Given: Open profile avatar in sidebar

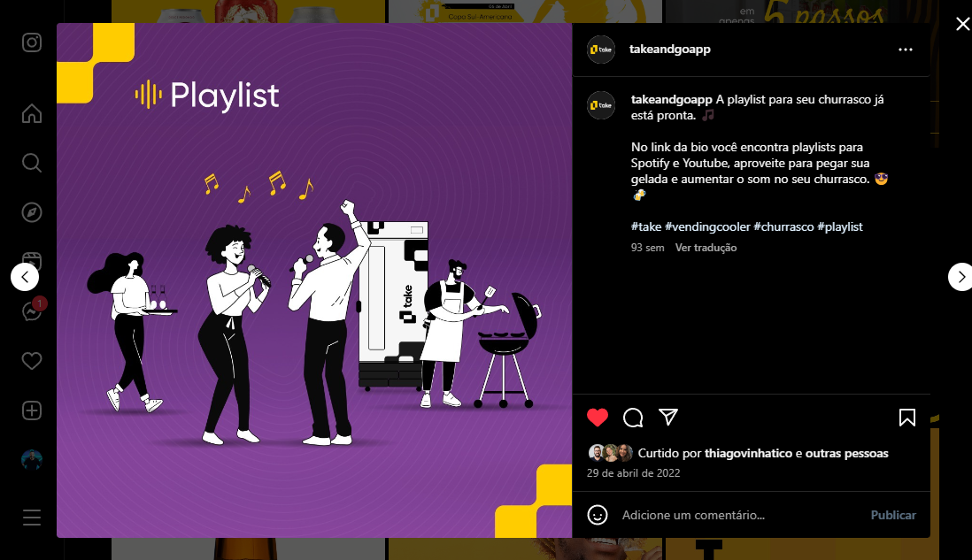Looking at the screenshot, I should (32, 460).
